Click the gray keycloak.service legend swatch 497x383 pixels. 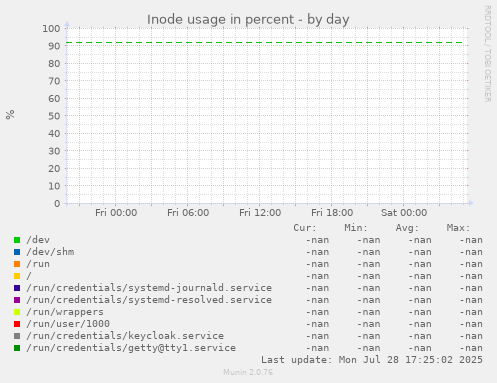(17, 336)
